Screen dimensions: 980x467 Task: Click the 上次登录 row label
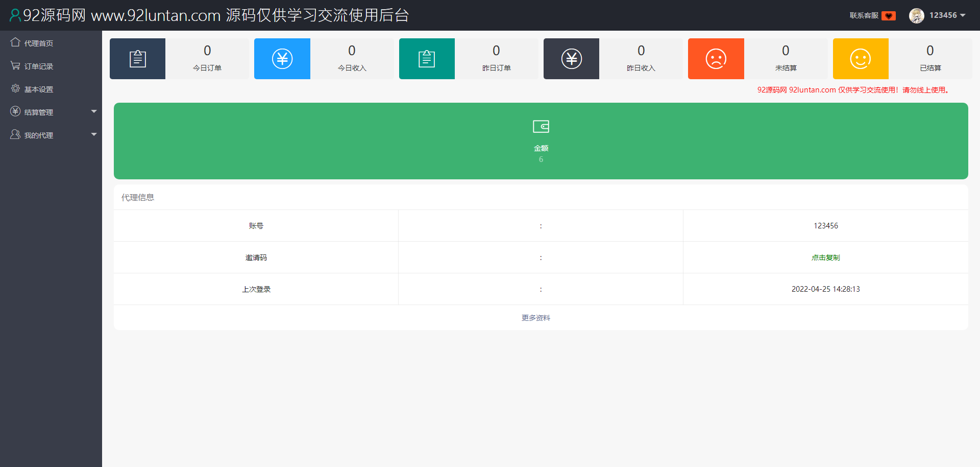coord(256,289)
